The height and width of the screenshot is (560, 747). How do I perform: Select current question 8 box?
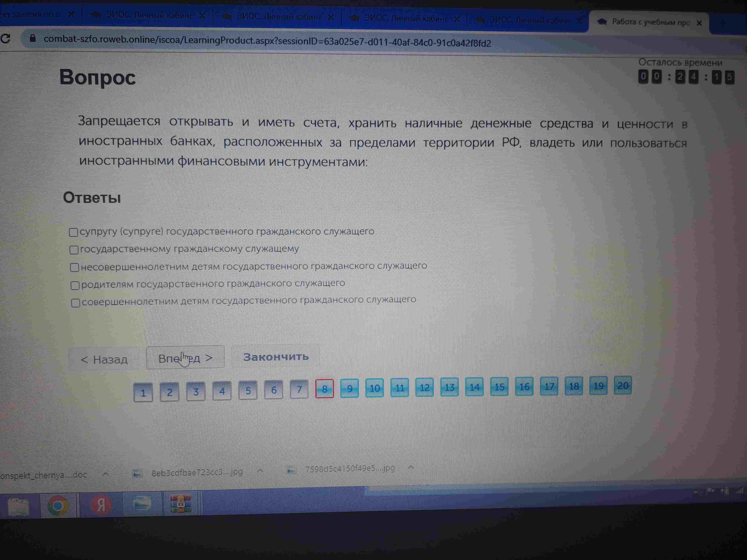pos(325,389)
